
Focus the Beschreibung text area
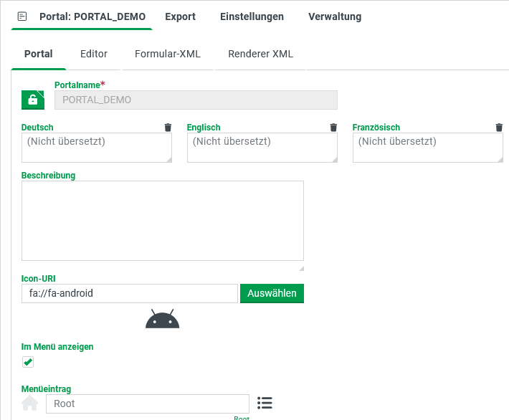(x=163, y=221)
